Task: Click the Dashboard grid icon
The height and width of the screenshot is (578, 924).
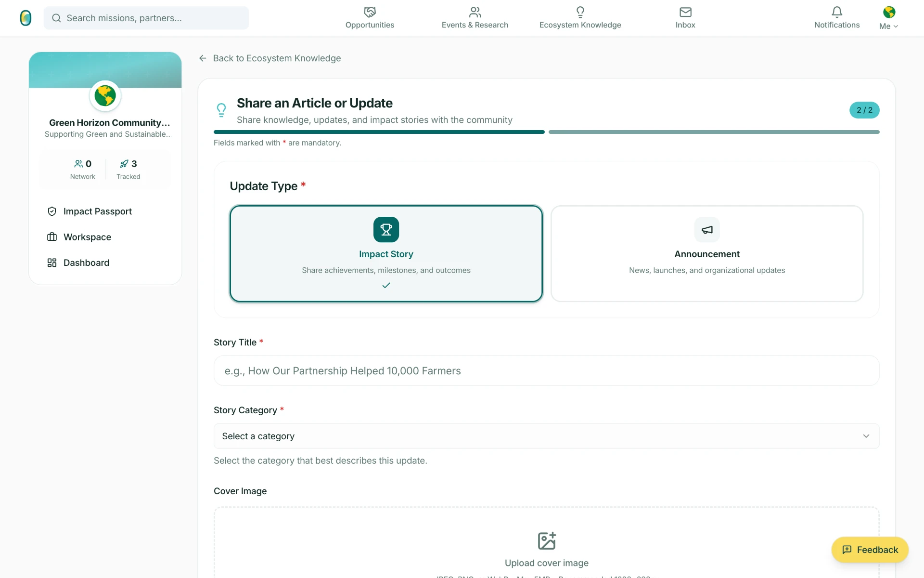Action: 52,263
